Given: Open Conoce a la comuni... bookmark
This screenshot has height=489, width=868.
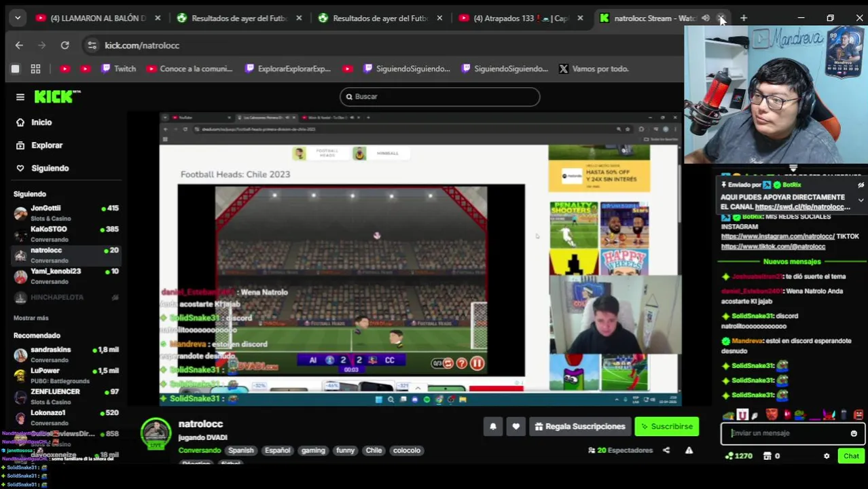Looking at the screenshot, I should pyautogui.click(x=189, y=69).
